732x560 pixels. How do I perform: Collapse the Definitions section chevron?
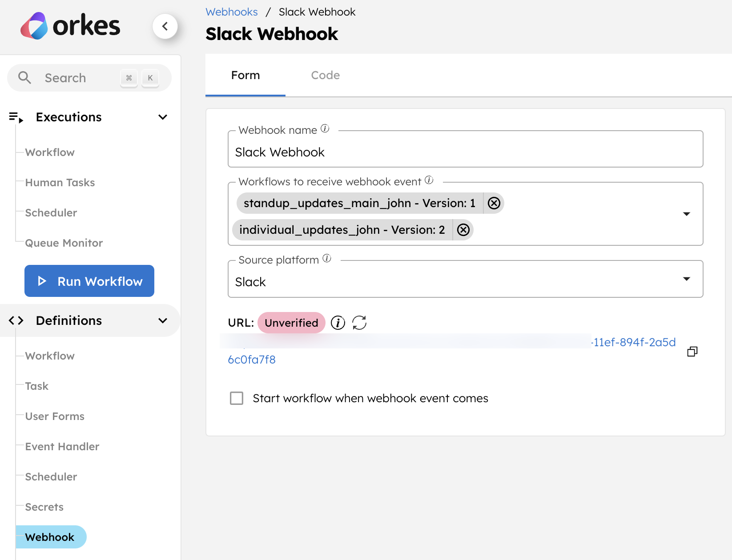click(x=163, y=320)
